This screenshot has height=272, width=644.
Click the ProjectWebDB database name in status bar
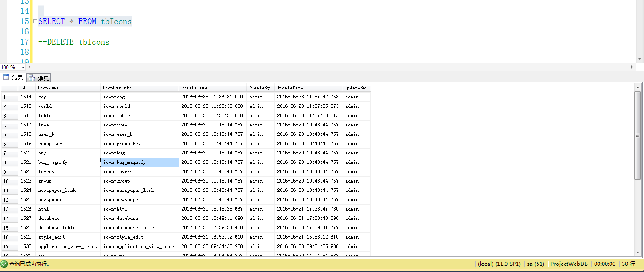point(569,264)
